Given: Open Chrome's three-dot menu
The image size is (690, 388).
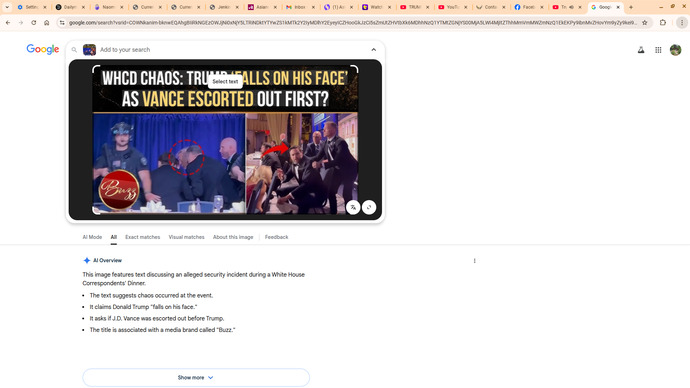Looking at the screenshot, I should [x=682, y=22].
